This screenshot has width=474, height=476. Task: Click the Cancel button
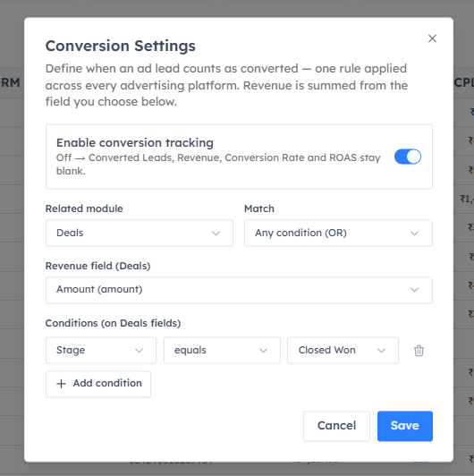[336, 426]
